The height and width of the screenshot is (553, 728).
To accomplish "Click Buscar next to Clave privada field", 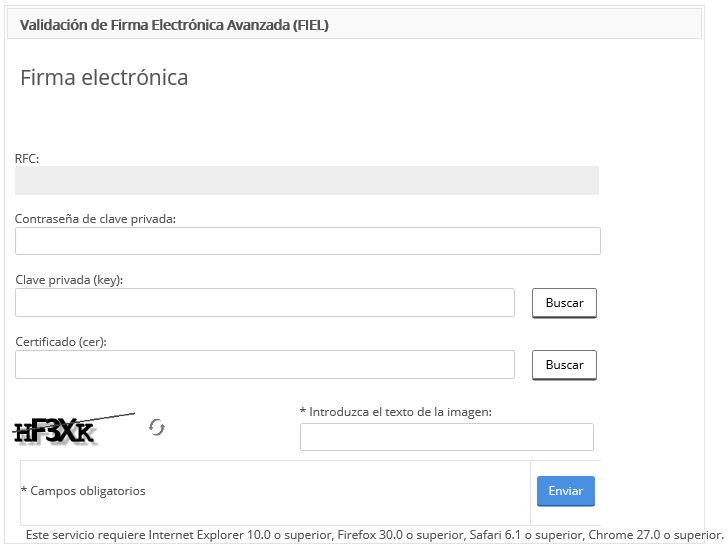I will (564, 303).
